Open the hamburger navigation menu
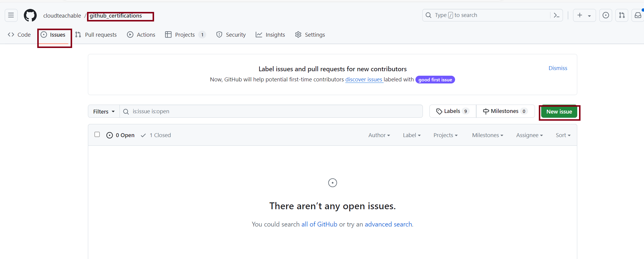 [11, 15]
